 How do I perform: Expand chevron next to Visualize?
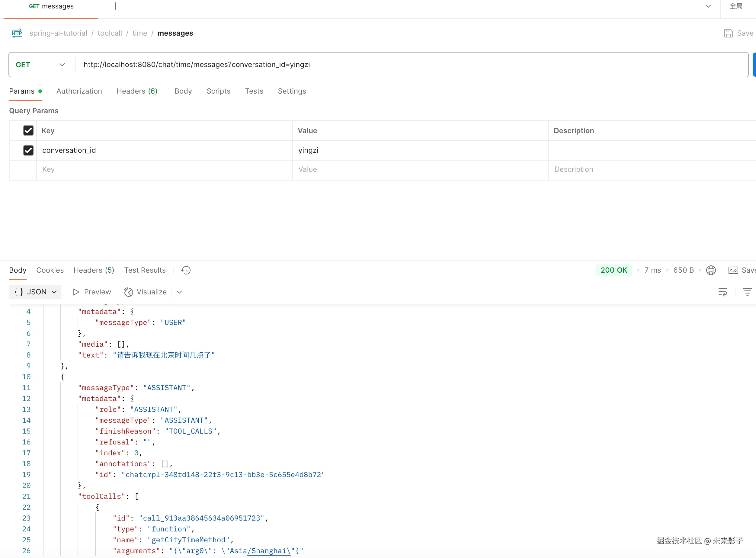(x=179, y=292)
